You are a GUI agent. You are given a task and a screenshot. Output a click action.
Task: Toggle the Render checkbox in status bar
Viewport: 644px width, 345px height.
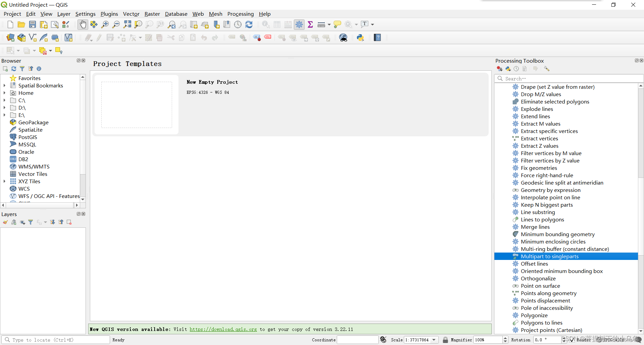pyautogui.click(x=572, y=340)
